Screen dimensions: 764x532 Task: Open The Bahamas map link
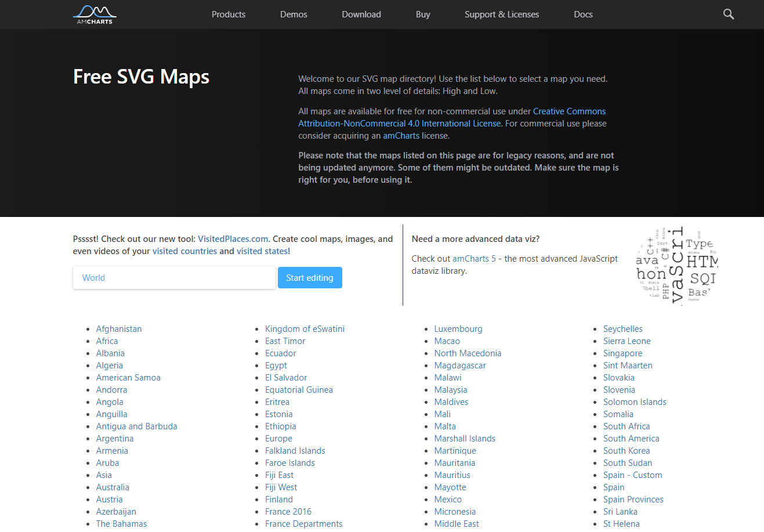point(121,524)
